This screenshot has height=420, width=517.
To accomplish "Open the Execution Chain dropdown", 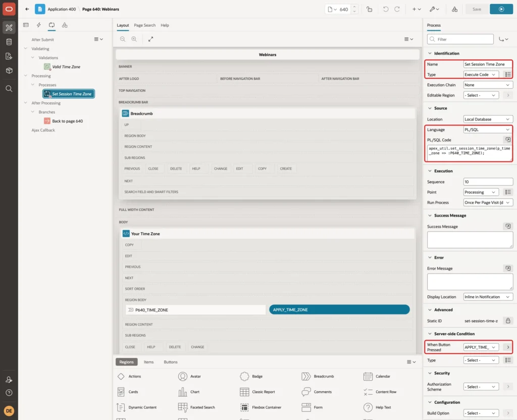I will [488, 85].
